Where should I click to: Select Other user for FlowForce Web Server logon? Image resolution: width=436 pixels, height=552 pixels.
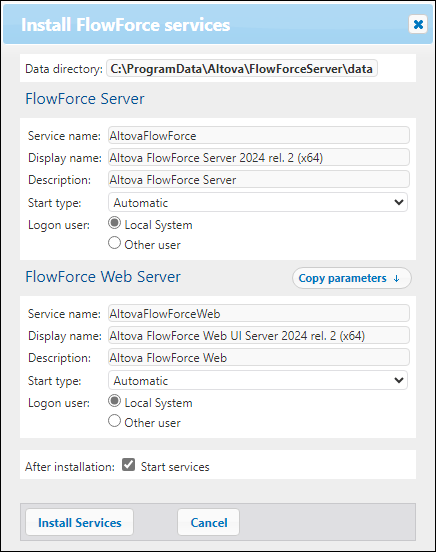[x=114, y=421]
